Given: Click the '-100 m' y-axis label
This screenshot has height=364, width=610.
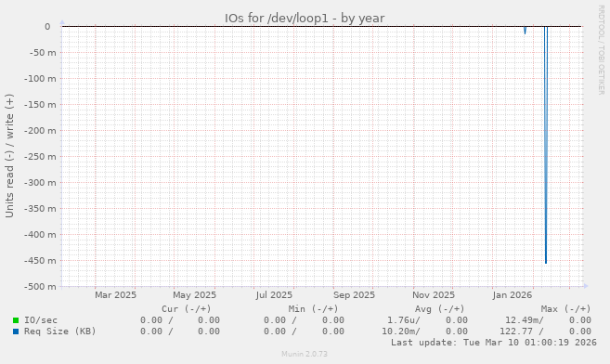Looking at the screenshot, I should pos(40,79).
